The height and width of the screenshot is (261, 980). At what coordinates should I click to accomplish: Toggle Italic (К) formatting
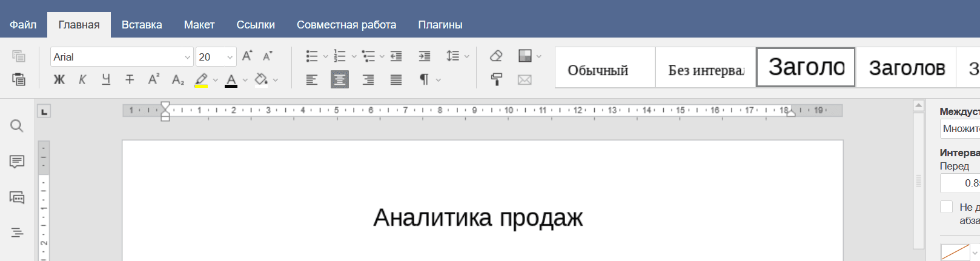pyautogui.click(x=82, y=79)
